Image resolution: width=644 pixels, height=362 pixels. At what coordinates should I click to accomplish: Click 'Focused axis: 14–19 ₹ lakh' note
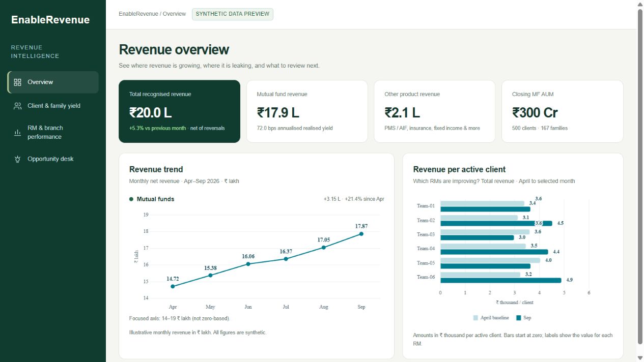coord(180,318)
